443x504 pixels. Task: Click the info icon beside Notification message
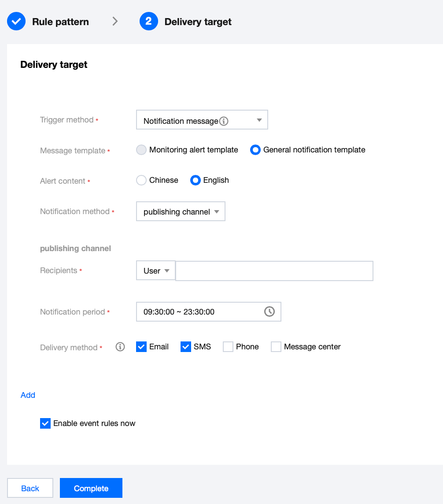click(224, 121)
